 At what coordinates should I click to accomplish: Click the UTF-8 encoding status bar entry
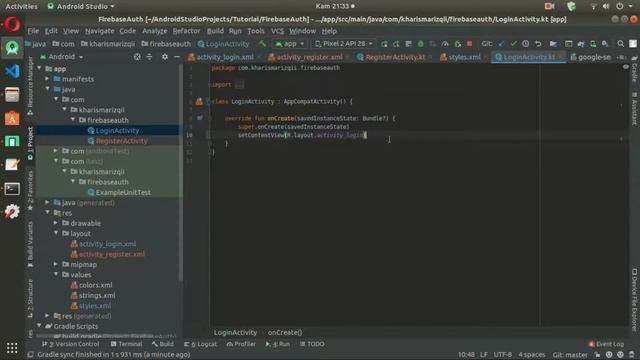[503, 355]
